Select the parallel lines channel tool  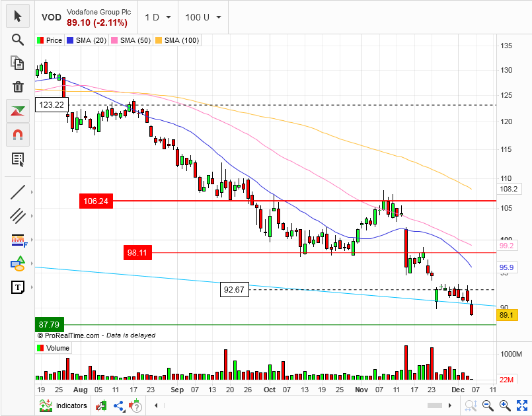pos(18,216)
